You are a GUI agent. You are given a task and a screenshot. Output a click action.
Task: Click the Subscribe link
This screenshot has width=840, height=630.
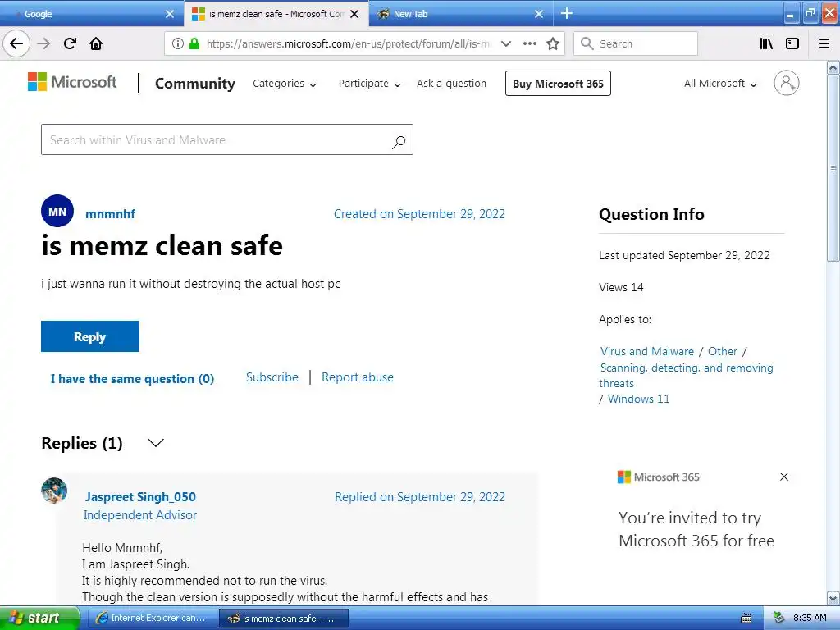tap(272, 377)
